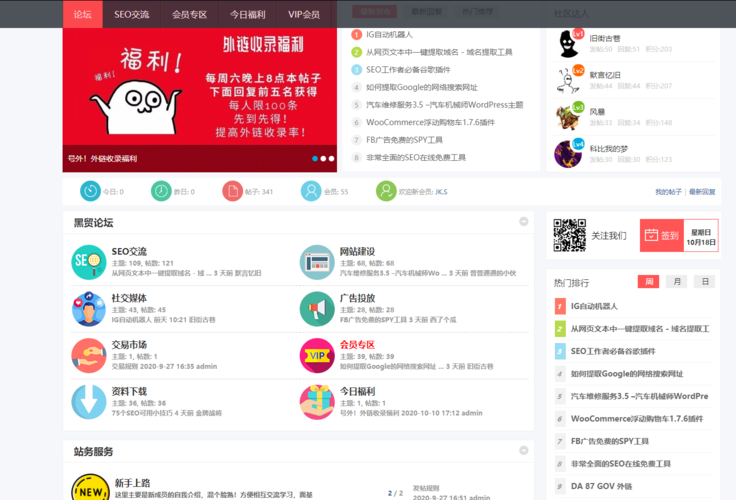Screen dimensions: 736x500
Task: Click the 会员 user stats icon
Action: [x=311, y=191]
